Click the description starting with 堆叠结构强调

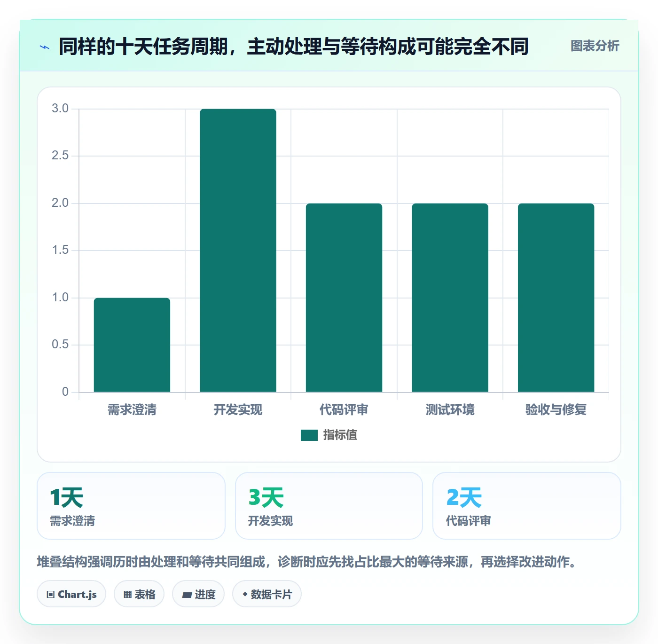[x=307, y=562]
